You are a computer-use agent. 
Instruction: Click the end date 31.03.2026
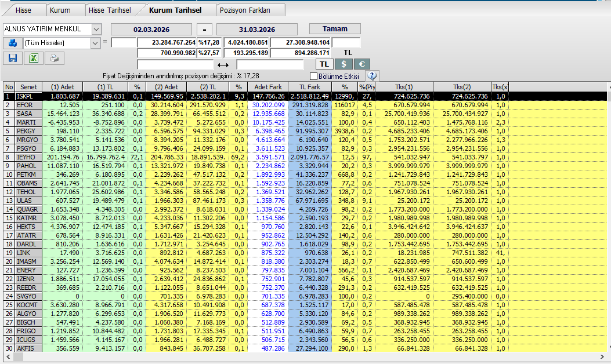pyautogui.click(x=257, y=29)
